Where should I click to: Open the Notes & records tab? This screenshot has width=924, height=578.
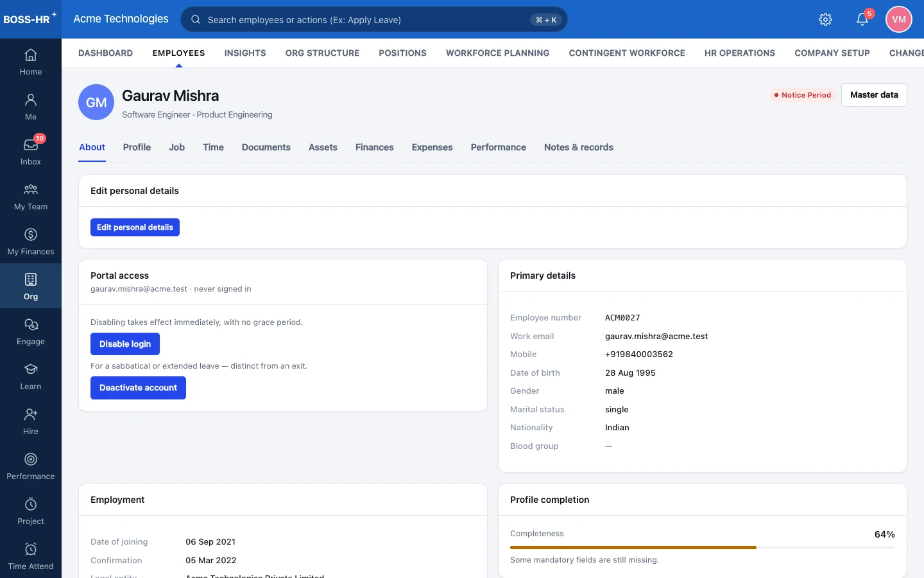coord(578,147)
